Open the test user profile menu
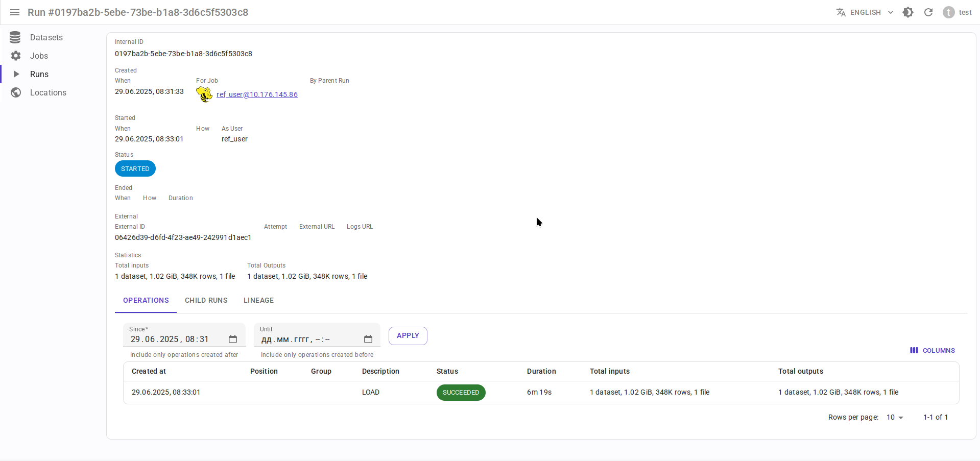Image resolution: width=980 pixels, height=461 pixels. point(957,12)
